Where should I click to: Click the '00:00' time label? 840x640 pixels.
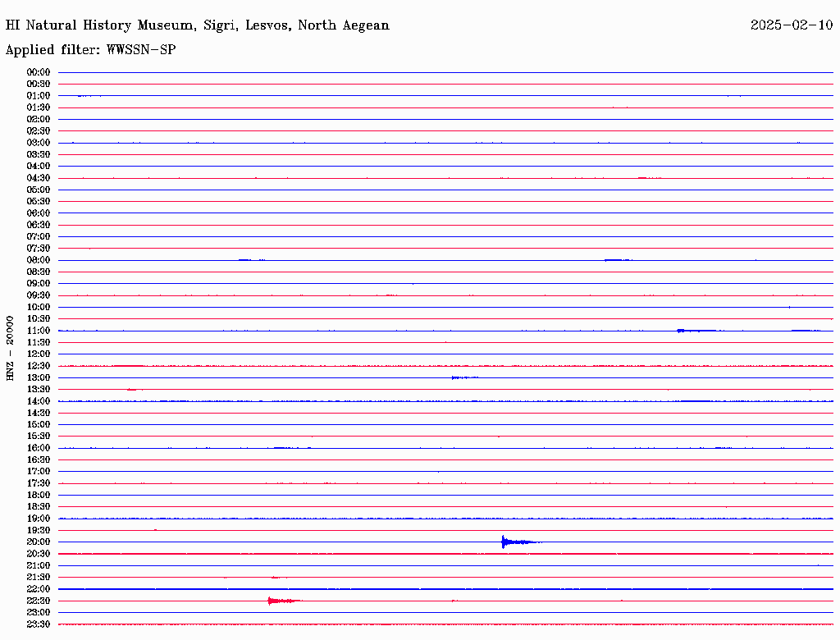(x=39, y=72)
